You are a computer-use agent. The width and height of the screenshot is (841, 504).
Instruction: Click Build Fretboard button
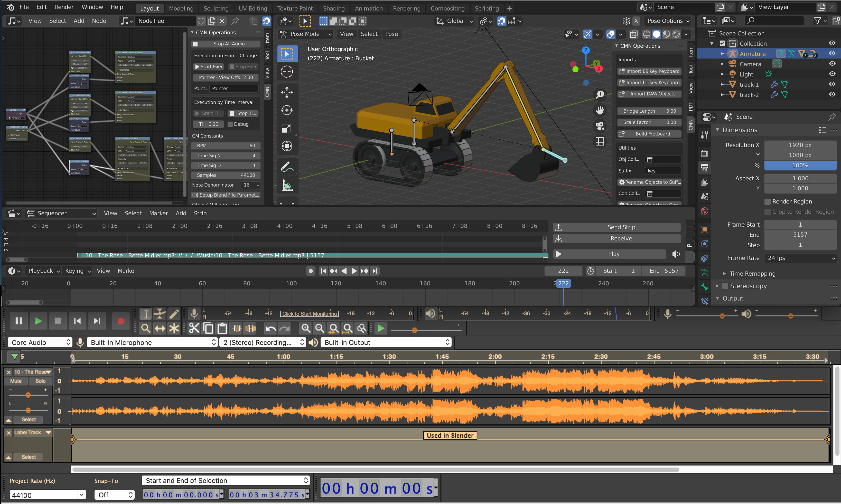(649, 134)
